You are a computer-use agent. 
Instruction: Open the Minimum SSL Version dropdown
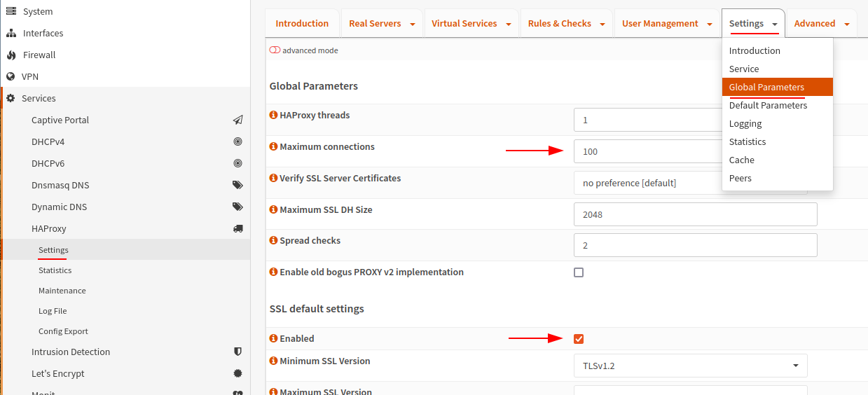[690, 366]
